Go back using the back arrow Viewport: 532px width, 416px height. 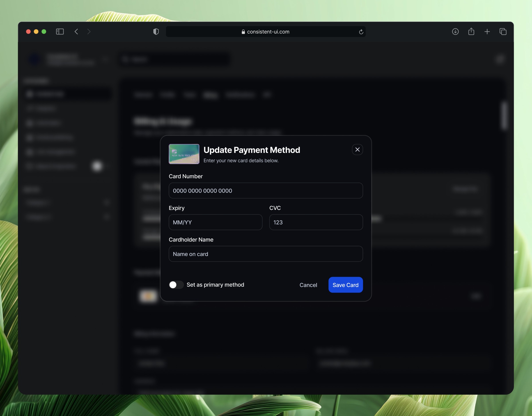[76, 32]
